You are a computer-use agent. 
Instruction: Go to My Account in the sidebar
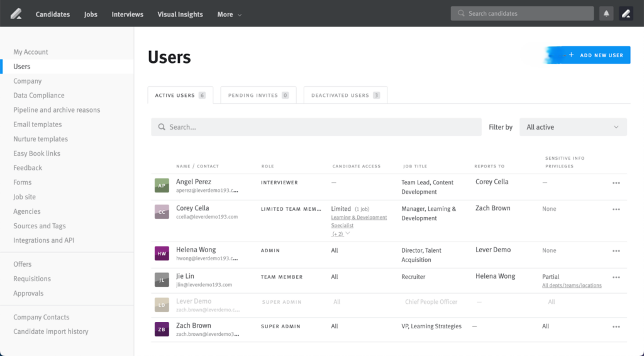tap(30, 52)
